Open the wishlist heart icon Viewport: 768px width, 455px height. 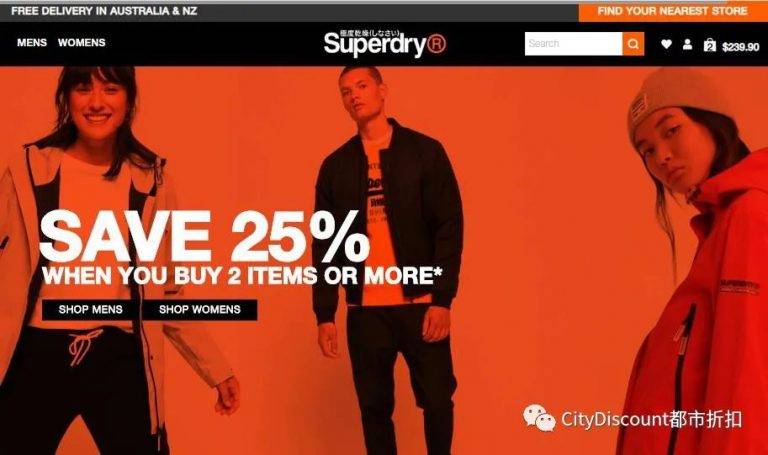(666, 44)
